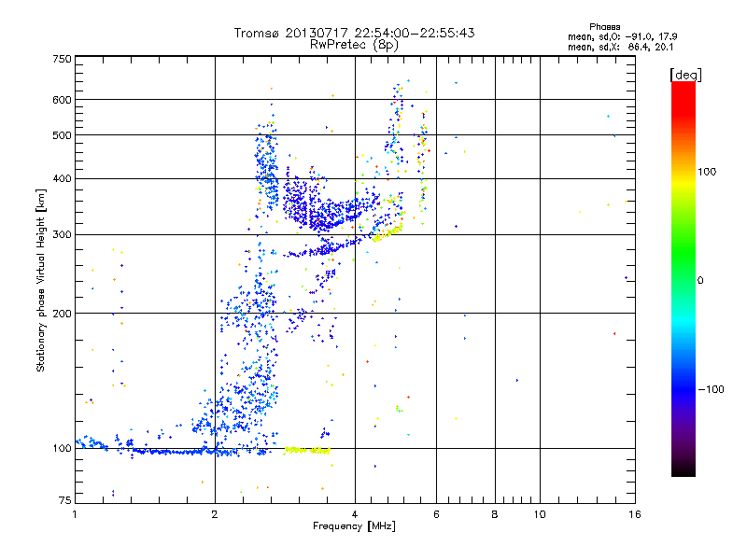Click the phase colorbar

tap(684, 279)
